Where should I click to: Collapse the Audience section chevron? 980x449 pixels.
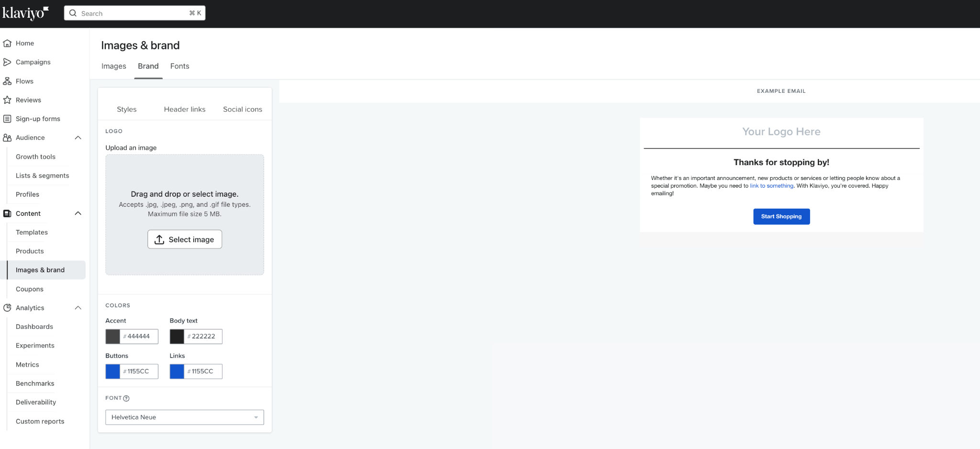tap(78, 138)
